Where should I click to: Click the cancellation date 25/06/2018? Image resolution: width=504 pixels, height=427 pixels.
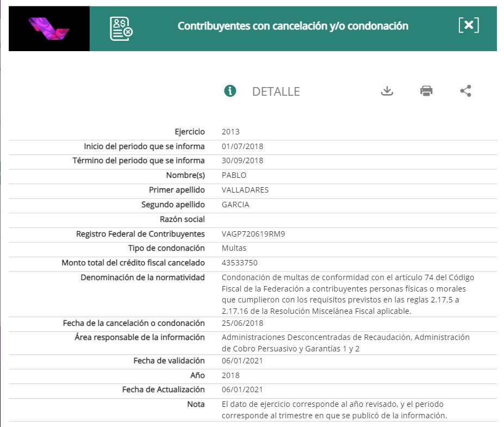coord(242,324)
